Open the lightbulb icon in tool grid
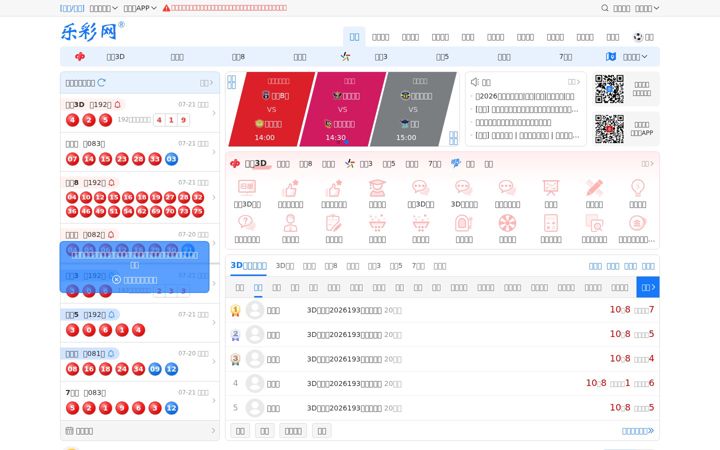Image resolution: width=720 pixels, height=450 pixels. click(637, 187)
